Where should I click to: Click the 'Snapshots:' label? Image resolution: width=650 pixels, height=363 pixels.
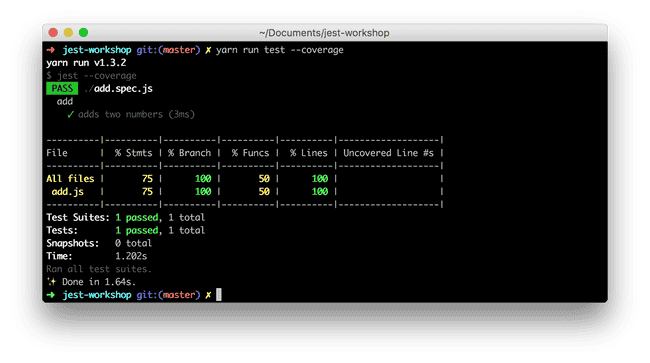73,243
